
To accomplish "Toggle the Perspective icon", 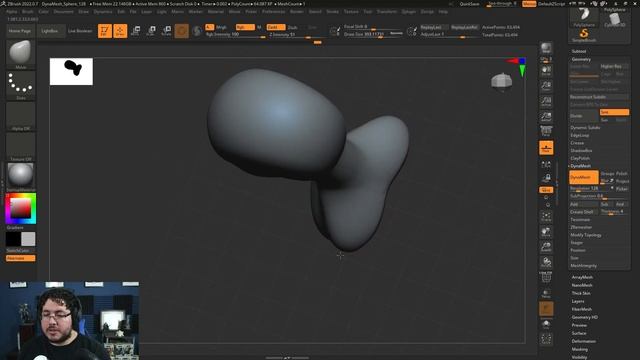I will point(546,132).
